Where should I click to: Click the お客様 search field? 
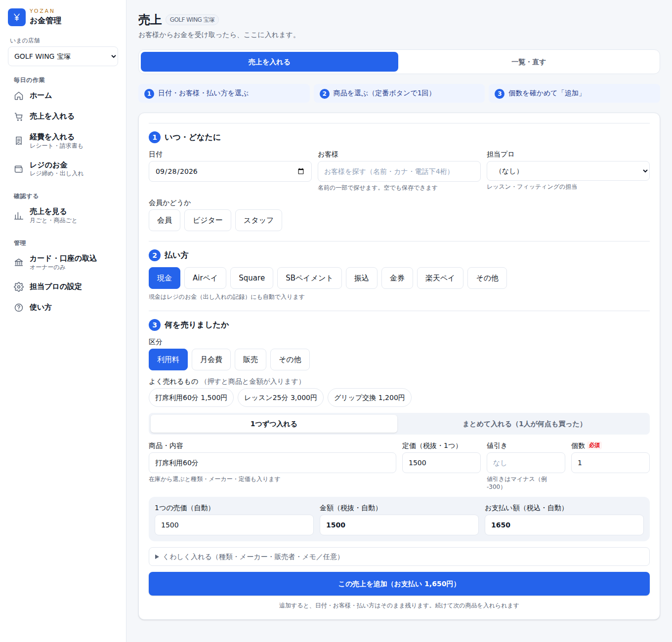399,171
